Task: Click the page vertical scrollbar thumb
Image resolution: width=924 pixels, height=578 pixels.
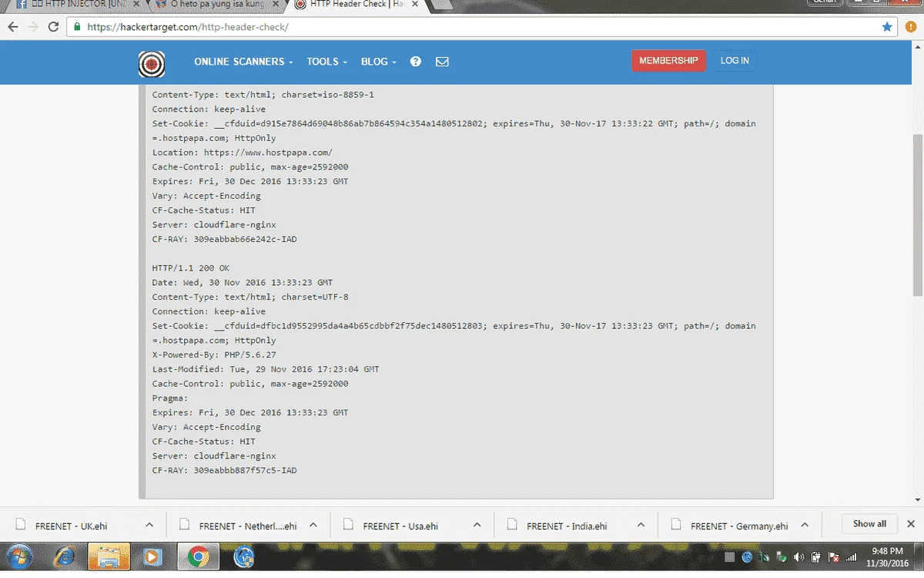Action: 917,214
